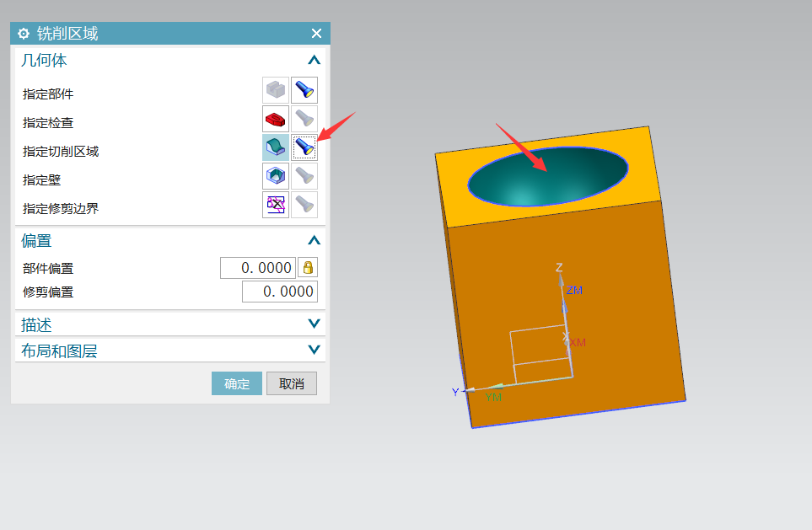Click the flashlight display icon for 指定检查
The height and width of the screenshot is (530, 812).
point(304,119)
